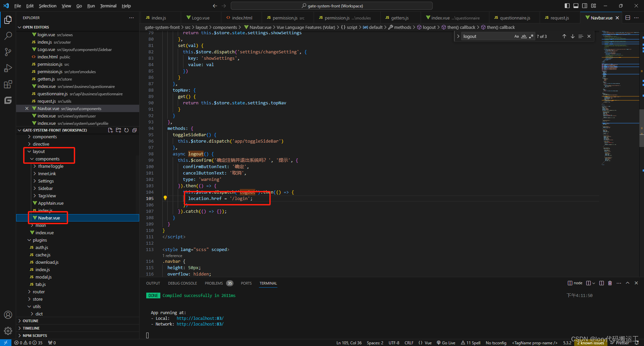
Task: Open terminal launch profile dropdown
Action: tap(594, 283)
